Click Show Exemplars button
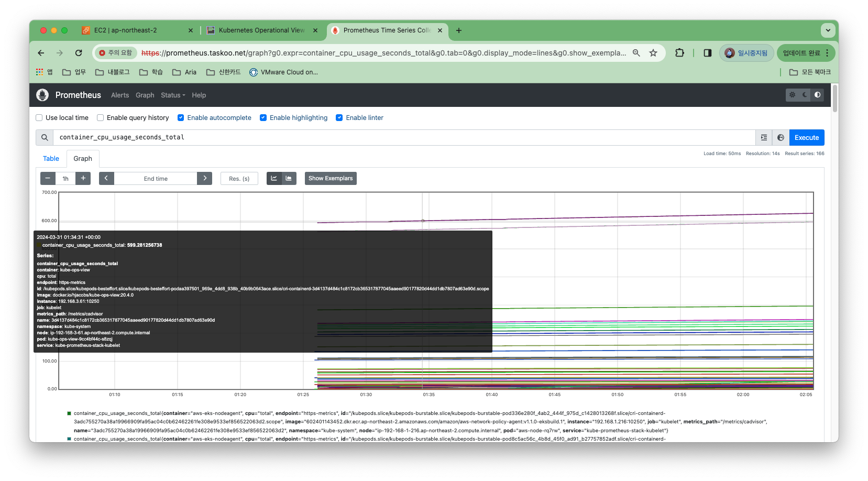 [x=331, y=178]
